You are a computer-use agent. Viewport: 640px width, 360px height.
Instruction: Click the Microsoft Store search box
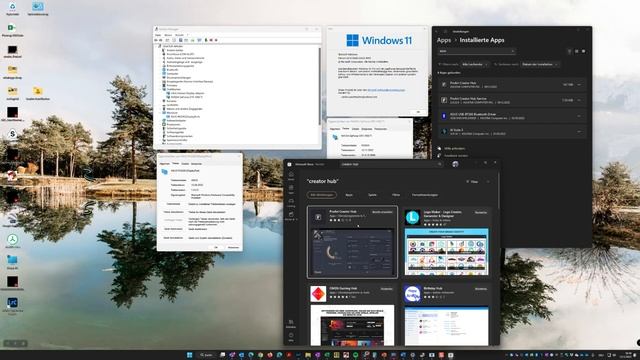pyautogui.click(x=391, y=164)
